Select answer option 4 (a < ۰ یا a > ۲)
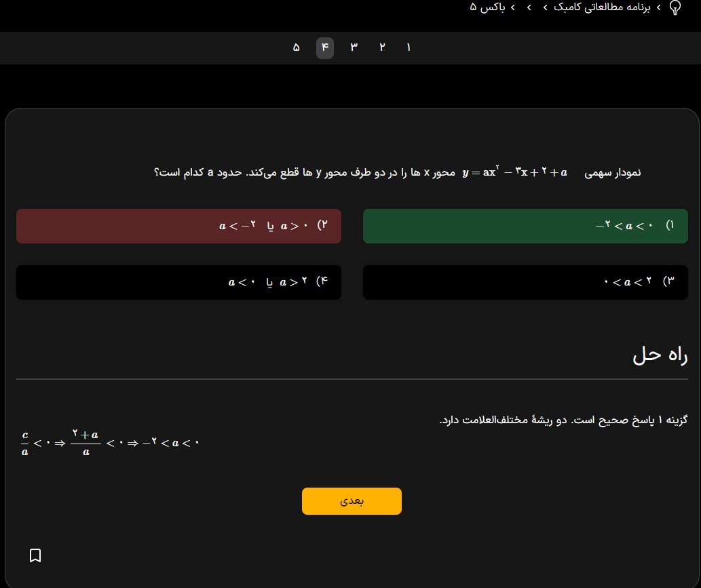This screenshot has width=701, height=588. coord(178,282)
